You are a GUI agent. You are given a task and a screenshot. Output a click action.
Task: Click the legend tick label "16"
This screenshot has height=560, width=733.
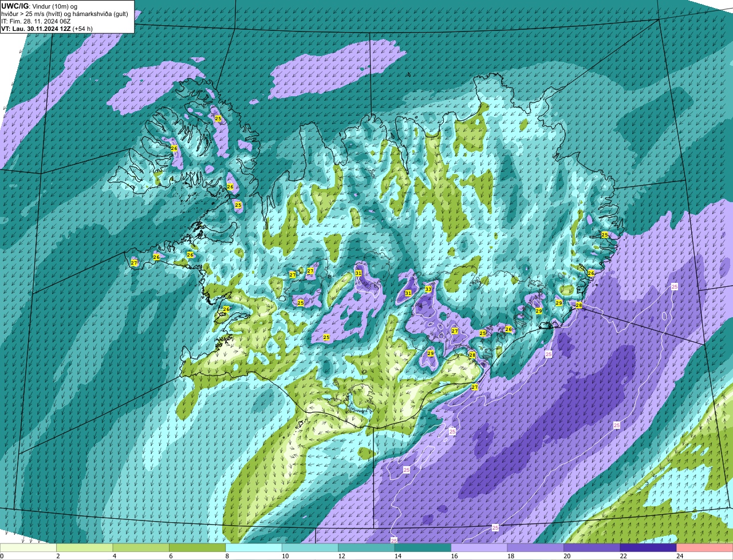[x=454, y=556]
